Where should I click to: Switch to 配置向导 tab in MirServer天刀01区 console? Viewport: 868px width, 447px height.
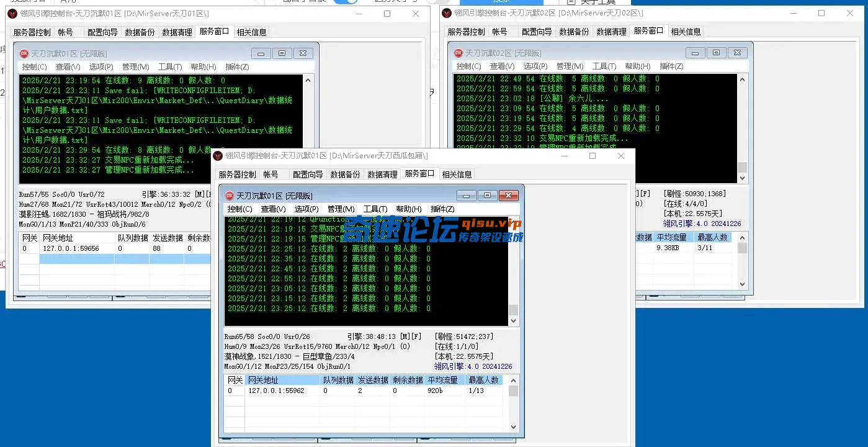tap(102, 32)
